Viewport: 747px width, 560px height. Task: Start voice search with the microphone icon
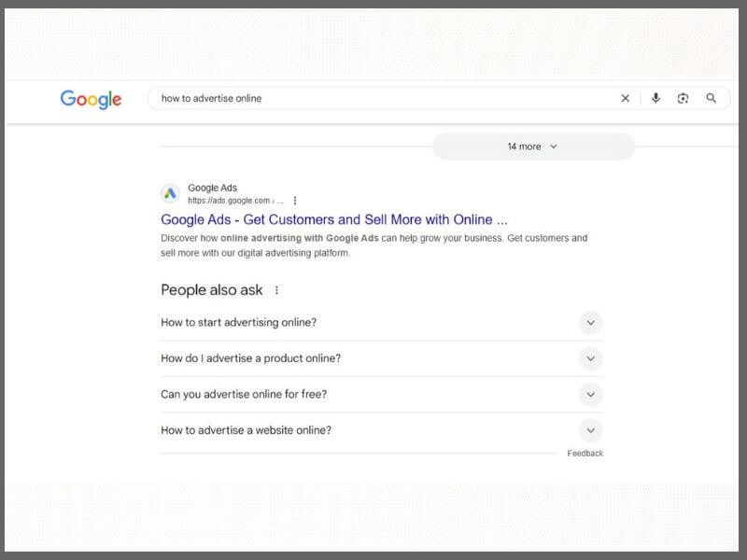655,98
